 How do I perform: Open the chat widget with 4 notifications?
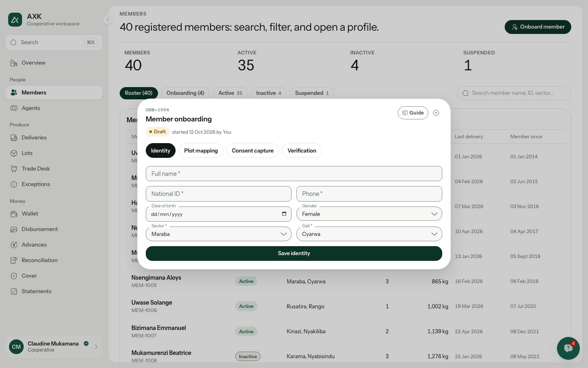coord(568,348)
